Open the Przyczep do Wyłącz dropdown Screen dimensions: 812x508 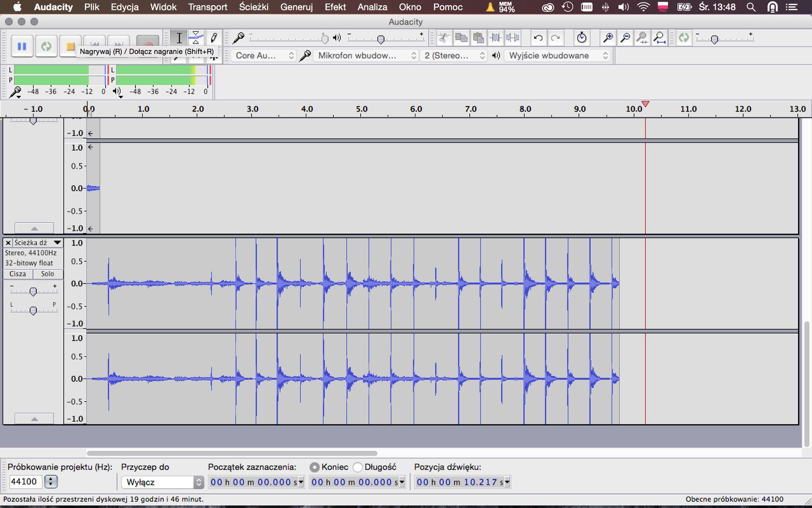(x=162, y=482)
